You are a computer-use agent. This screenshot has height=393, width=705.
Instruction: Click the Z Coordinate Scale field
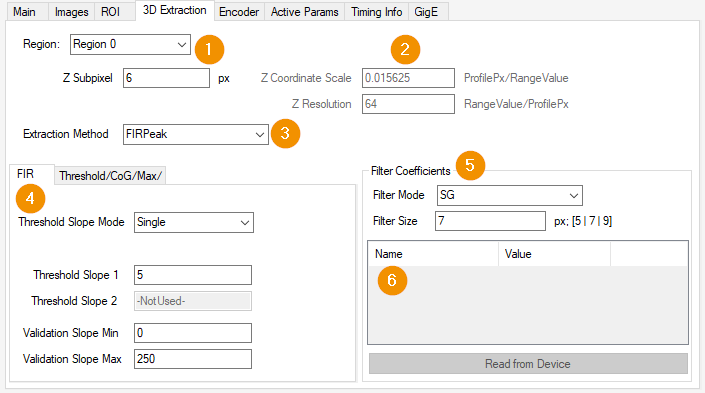[x=408, y=78]
